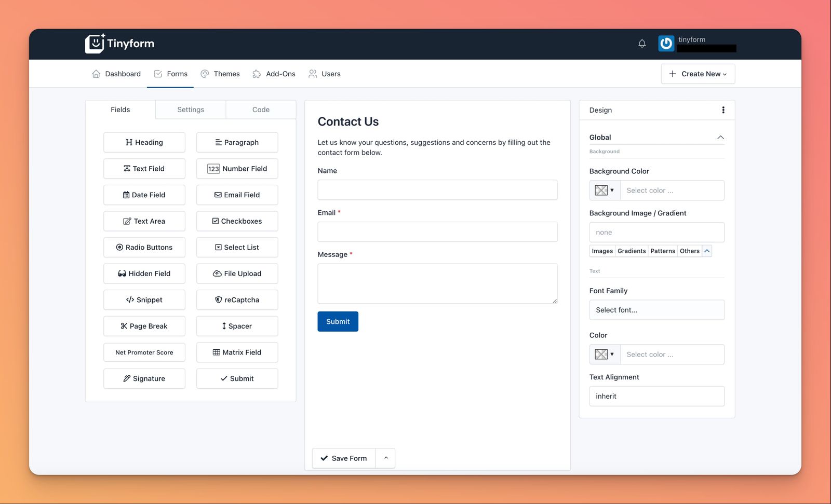Switch to the Settings tab
The width and height of the screenshot is (831, 504).
[x=190, y=110]
